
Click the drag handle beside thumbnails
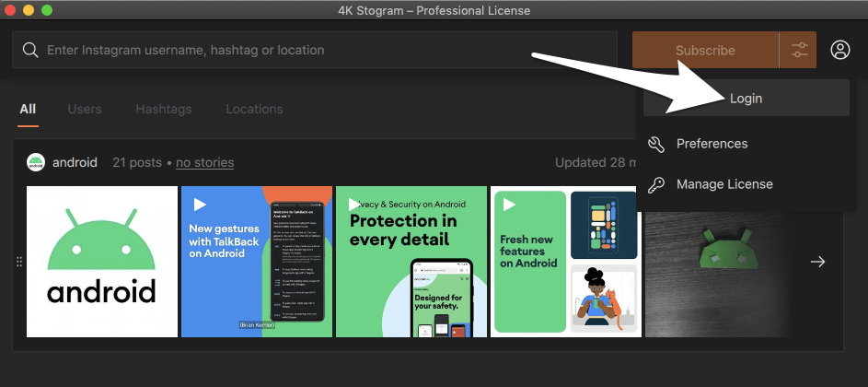pyautogui.click(x=19, y=262)
